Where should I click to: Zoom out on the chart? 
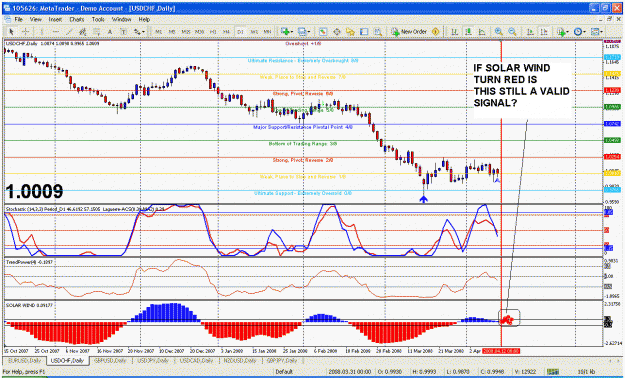[x=513, y=32]
